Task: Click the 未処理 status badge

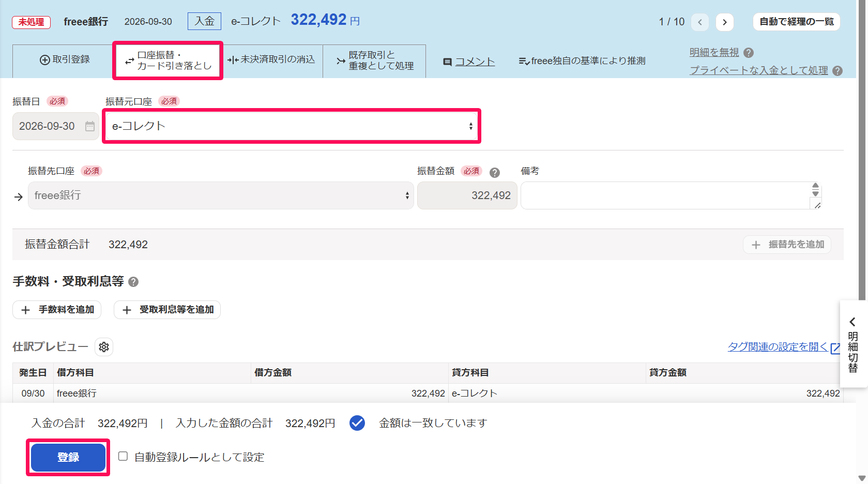Action: [32, 22]
